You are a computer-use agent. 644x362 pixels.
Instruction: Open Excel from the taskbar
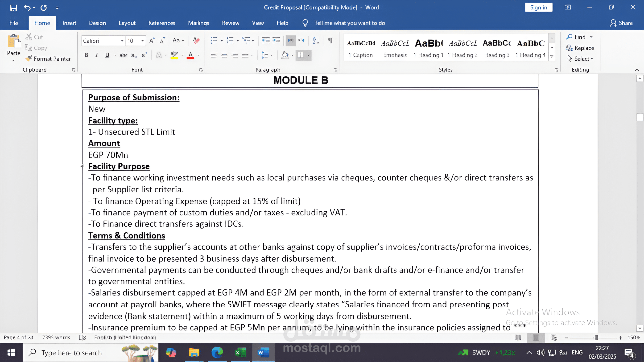[240, 353]
